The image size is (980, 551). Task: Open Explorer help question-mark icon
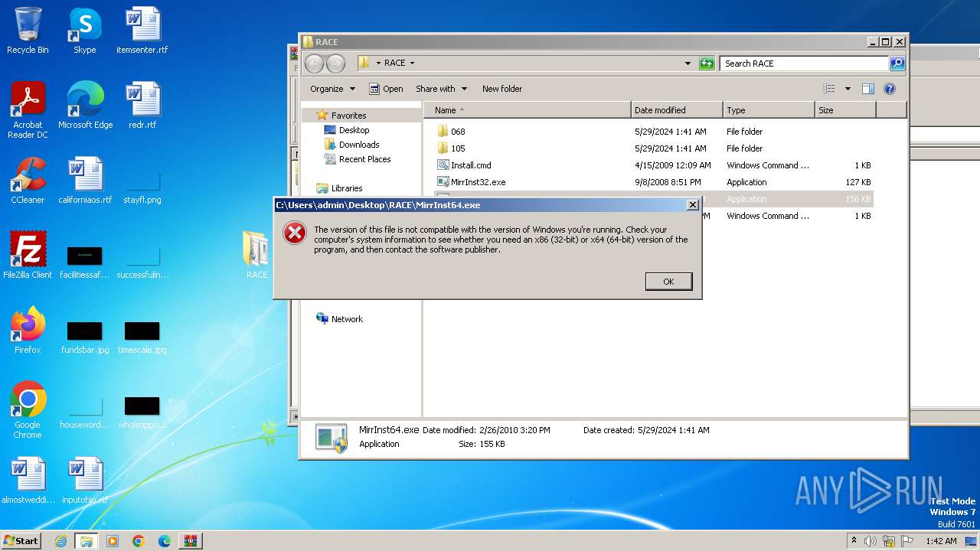tap(890, 89)
